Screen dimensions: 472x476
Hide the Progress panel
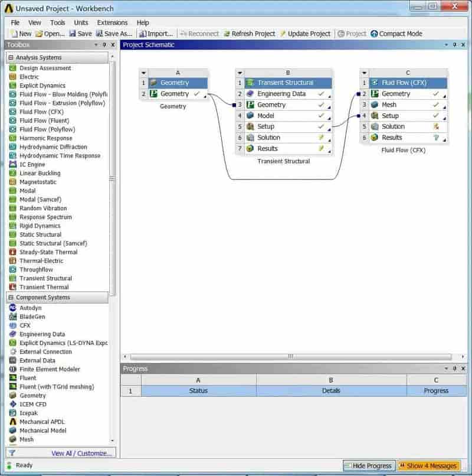[x=369, y=465]
